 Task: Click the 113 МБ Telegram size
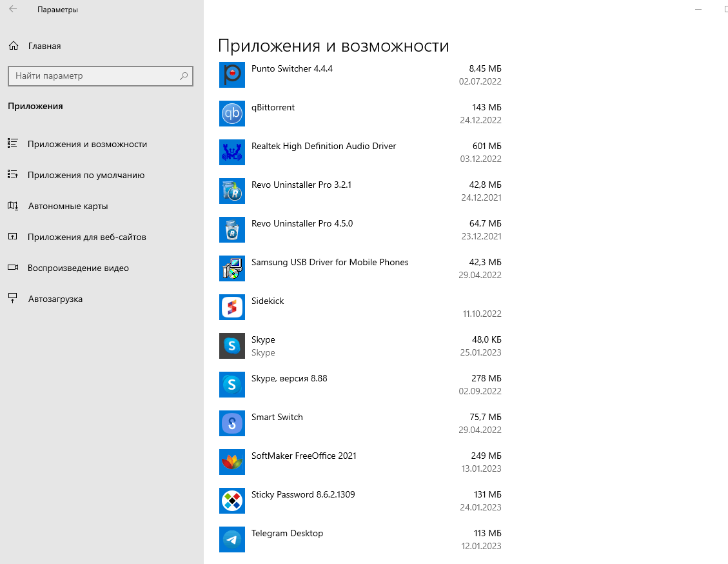point(487,533)
